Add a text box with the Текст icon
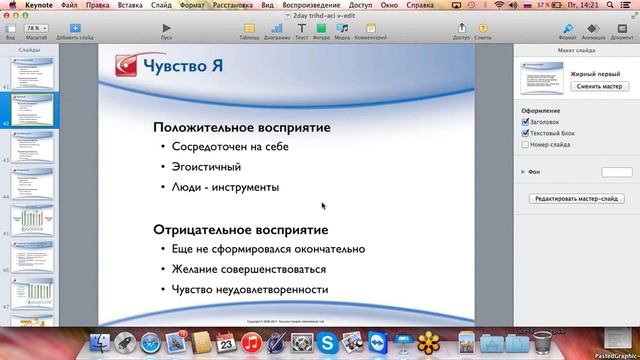640x360 pixels. (302, 28)
